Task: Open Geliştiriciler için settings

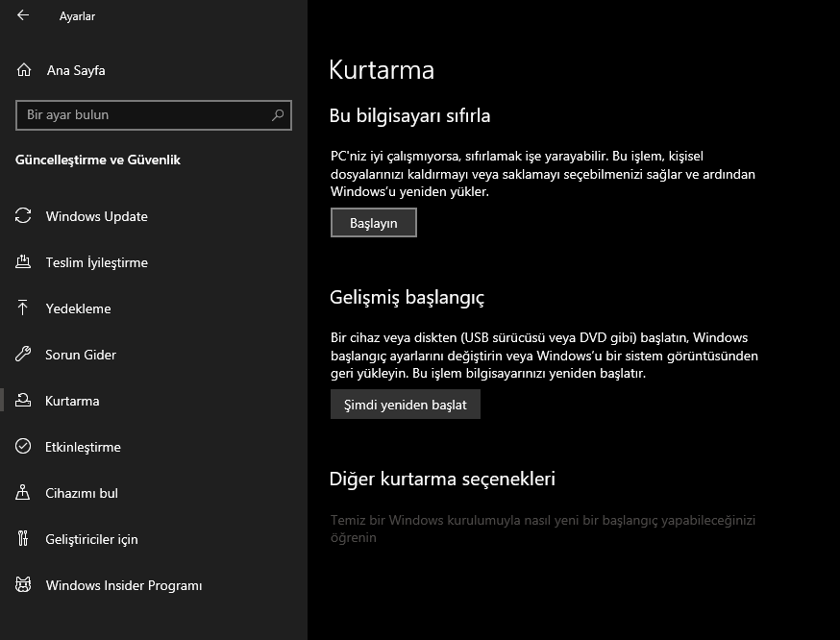Action: pos(154,539)
